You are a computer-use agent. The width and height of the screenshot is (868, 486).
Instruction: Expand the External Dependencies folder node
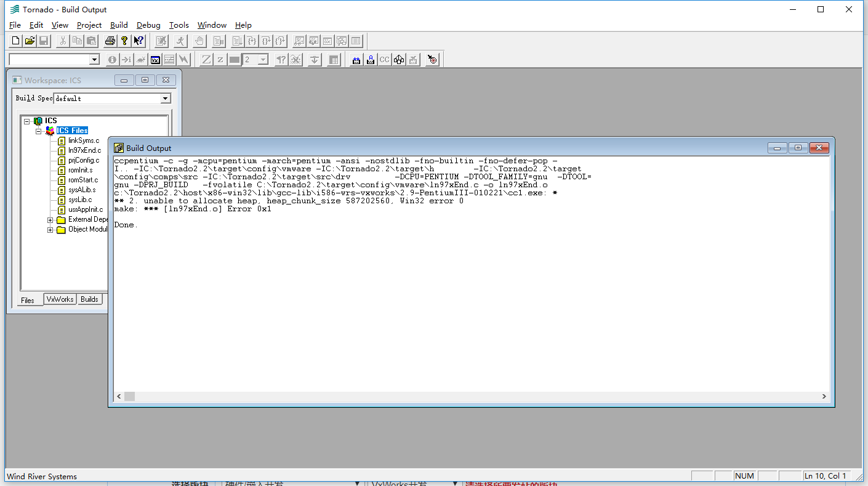click(x=50, y=219)
